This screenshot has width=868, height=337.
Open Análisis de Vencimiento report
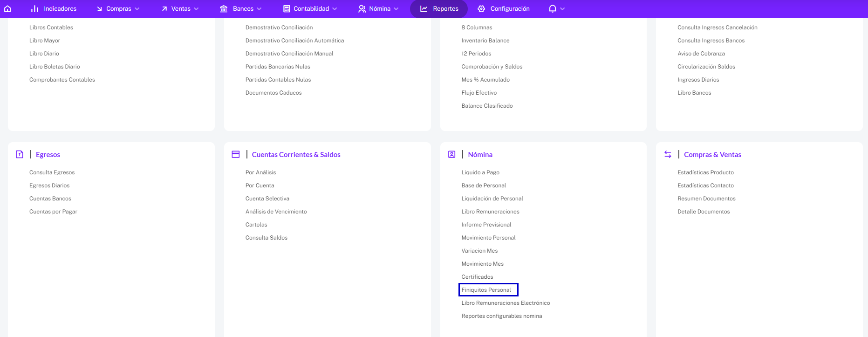point(276,212)
